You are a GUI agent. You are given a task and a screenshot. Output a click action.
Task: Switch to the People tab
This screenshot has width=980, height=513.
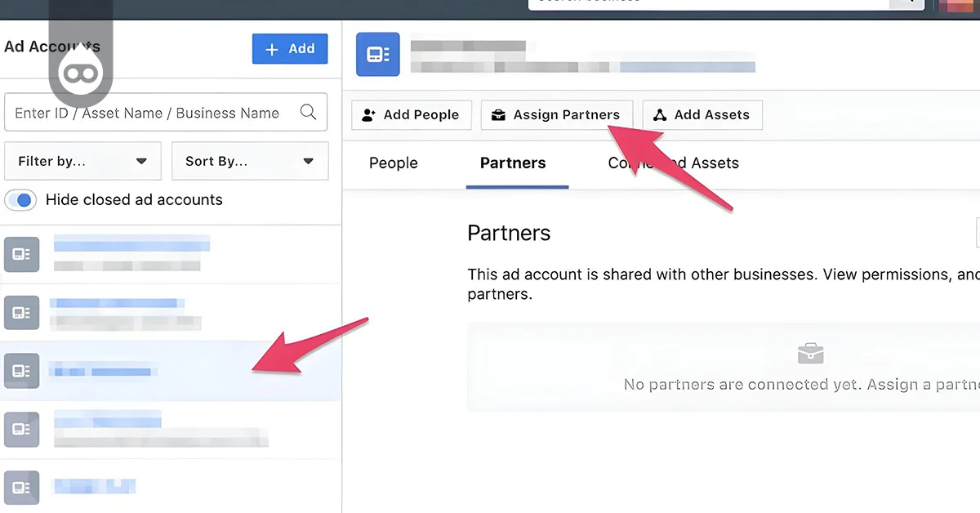point(393,163)
